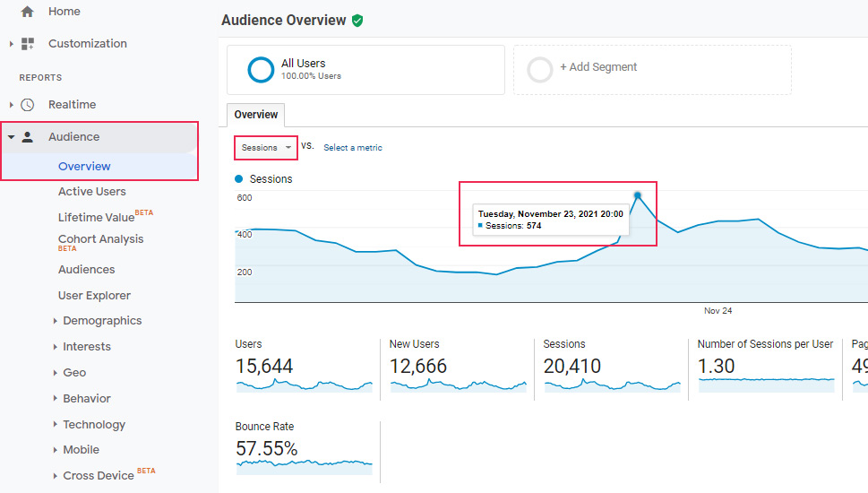Click the green verified shield icon
Viewport: 868px width, 493px height.
pos(357,21)
